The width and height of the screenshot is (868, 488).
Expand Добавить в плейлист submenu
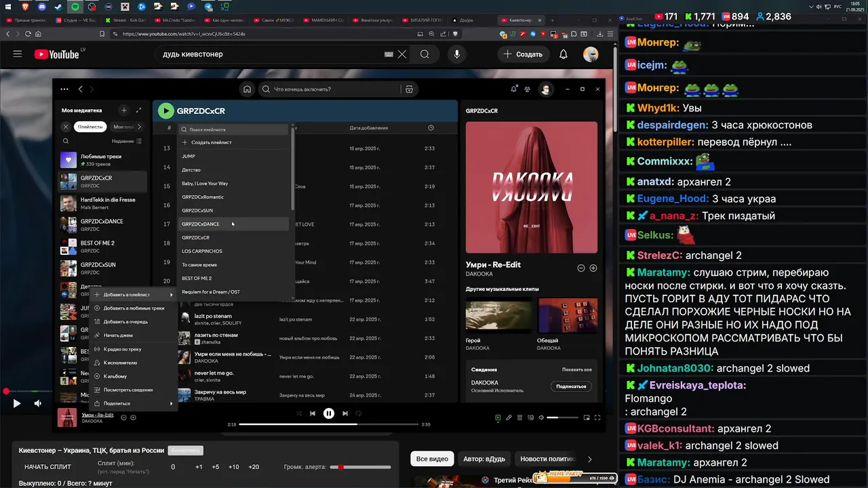click(134, 295)
